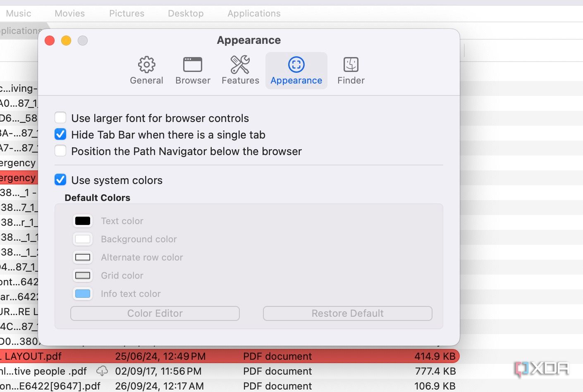This screenshot has height=392, width=583.
Task: Switch to the Pictures tab behind the dialog
Action: click(127, 13)
